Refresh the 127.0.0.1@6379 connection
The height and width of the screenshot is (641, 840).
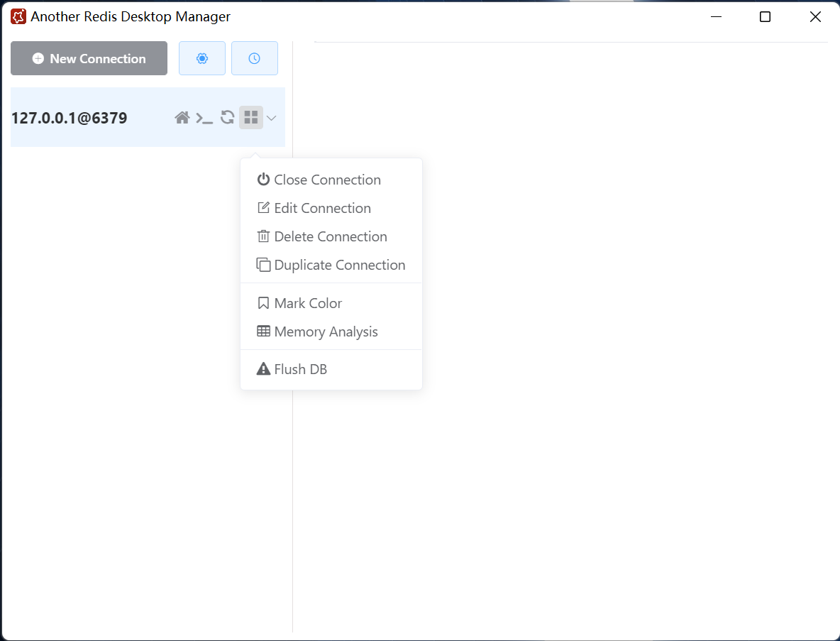(227, 117)
